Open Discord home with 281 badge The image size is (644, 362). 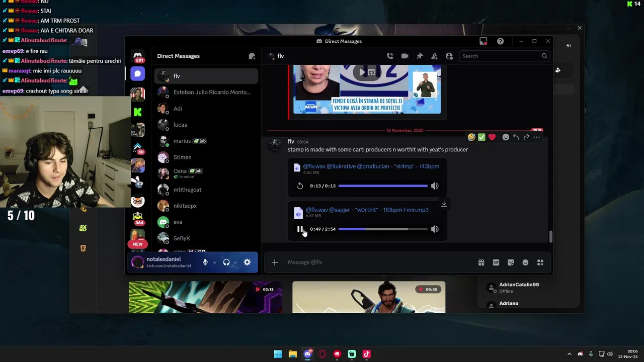(138, 56)
